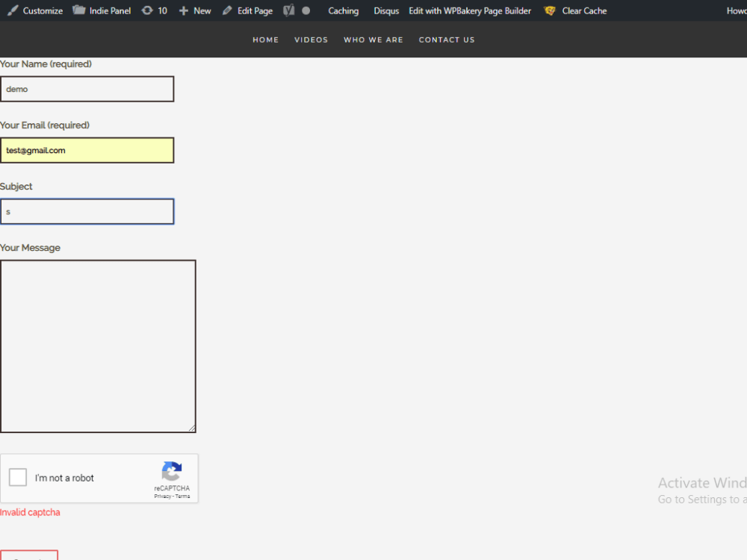Open the CONTACT US page
Viewport: 747px width, 560px height.
coord(447,40)
